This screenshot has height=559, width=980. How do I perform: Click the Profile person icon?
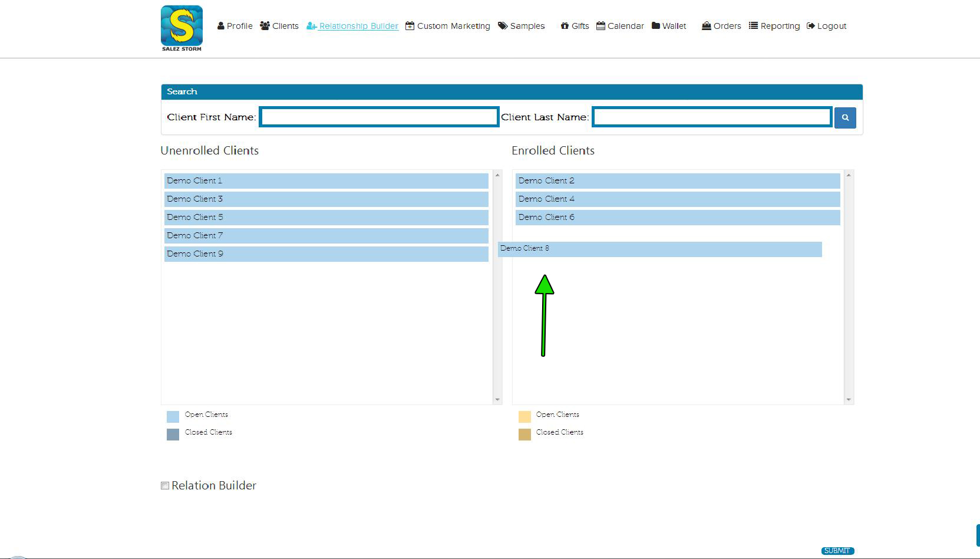(221, 26)
